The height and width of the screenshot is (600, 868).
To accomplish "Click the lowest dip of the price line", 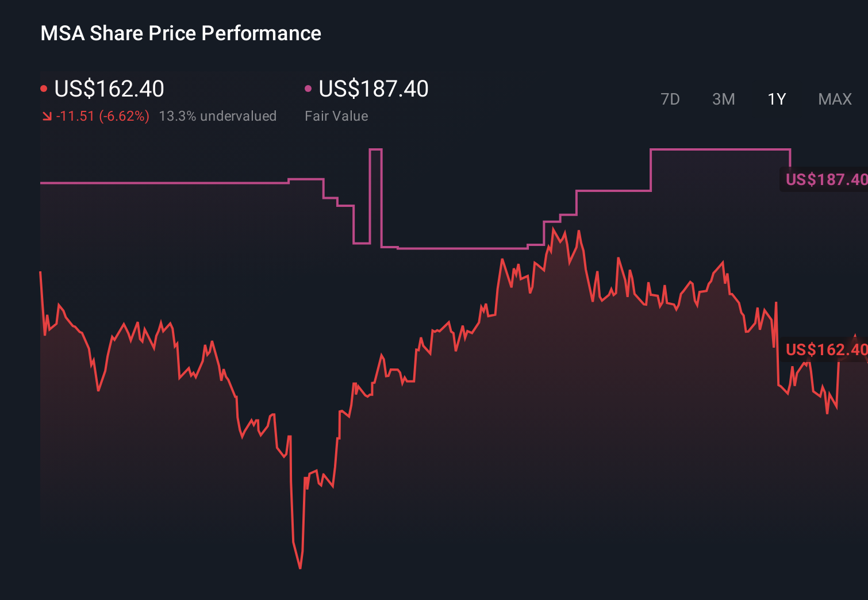I will point(299,568).
